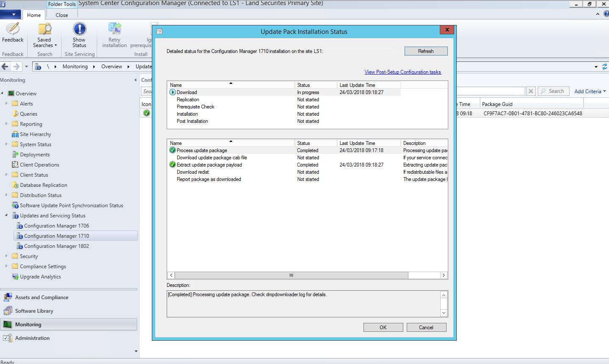Click the Queries icon in the Monitoring tree
This screenshot has height=364, width=609.
tap(15, 114)
